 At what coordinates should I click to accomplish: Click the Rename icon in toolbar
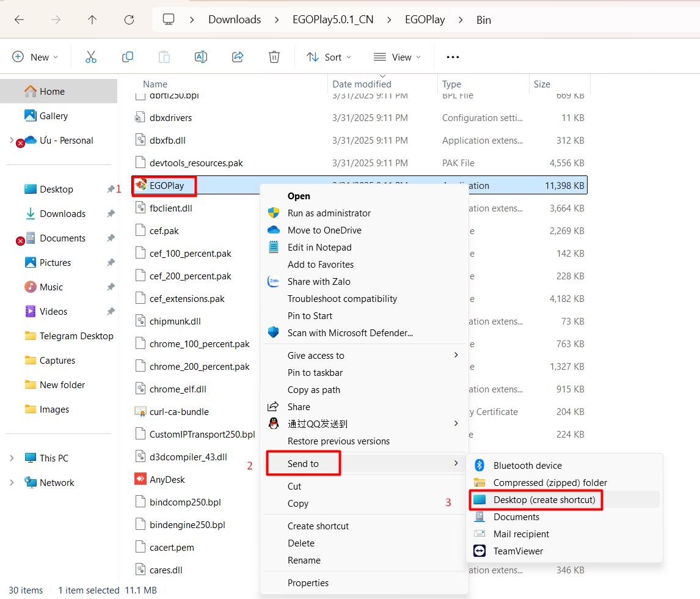[201, 57]
